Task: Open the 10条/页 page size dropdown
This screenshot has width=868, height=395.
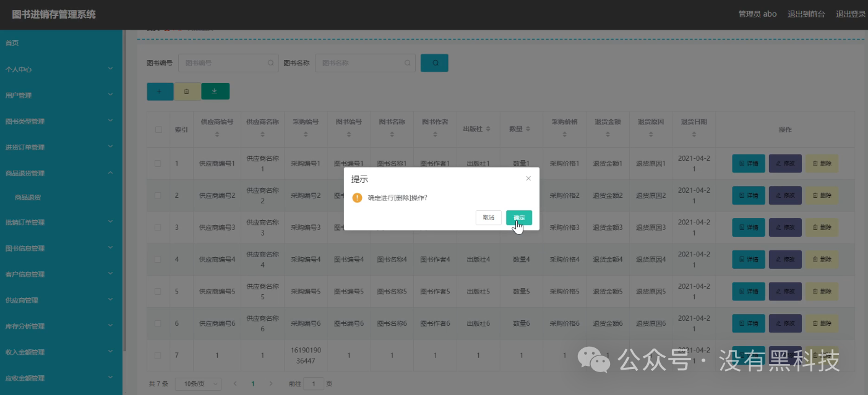Action: point(198,384)
